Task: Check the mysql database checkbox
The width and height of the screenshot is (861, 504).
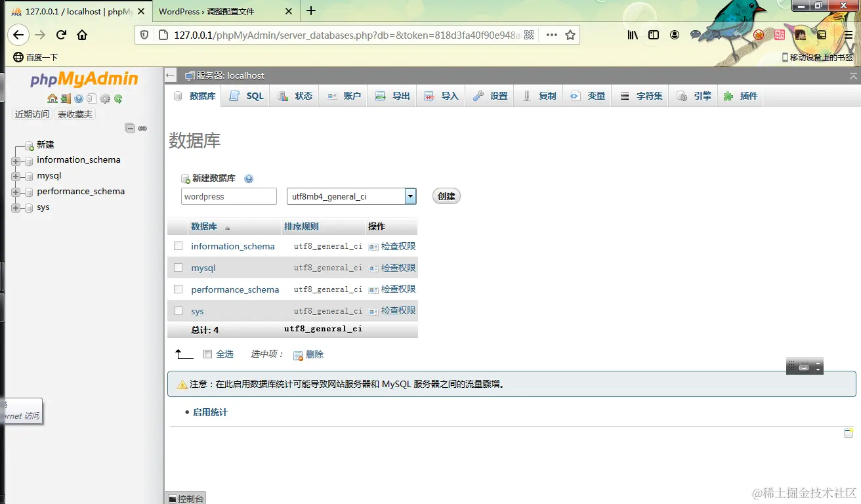Action: pyautogui.click(x=178, y=268)
